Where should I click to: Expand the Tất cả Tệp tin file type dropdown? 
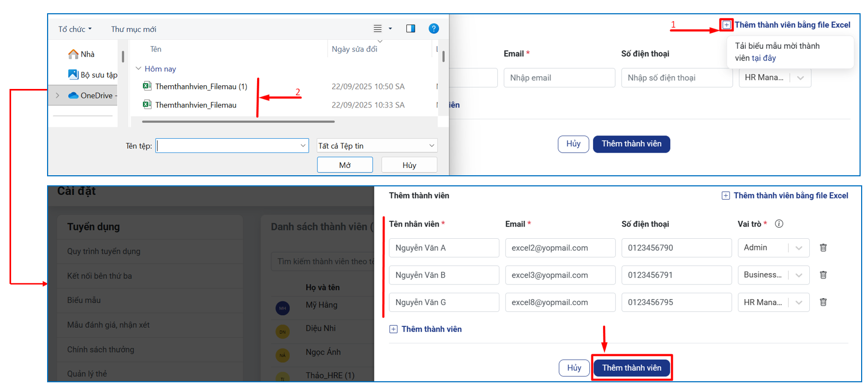[x=431, y=146]
